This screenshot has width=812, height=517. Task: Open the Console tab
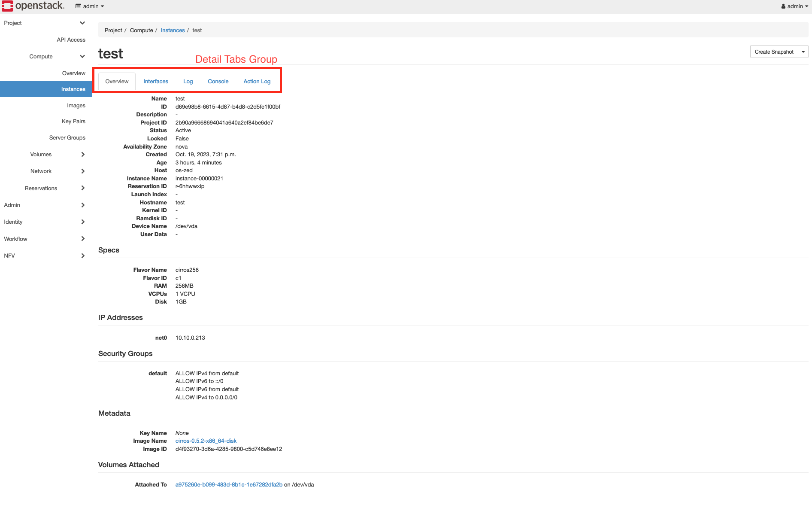coord(218,81)
